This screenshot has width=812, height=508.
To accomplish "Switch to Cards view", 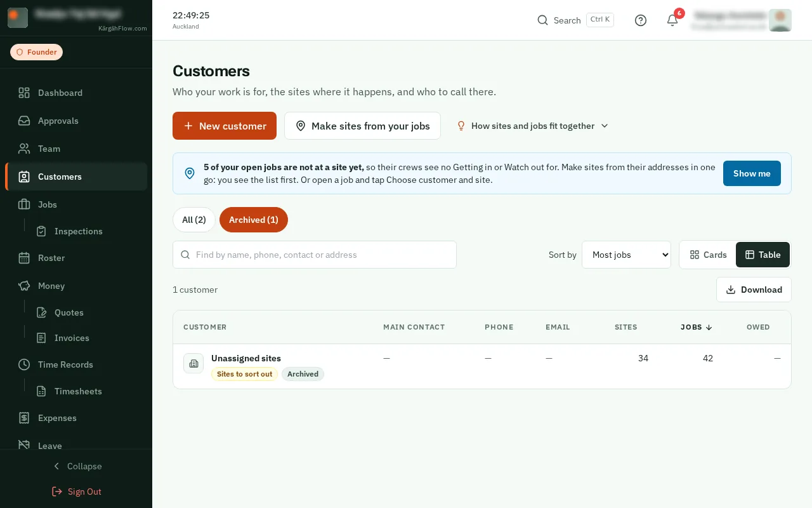I will pos(708,255).
